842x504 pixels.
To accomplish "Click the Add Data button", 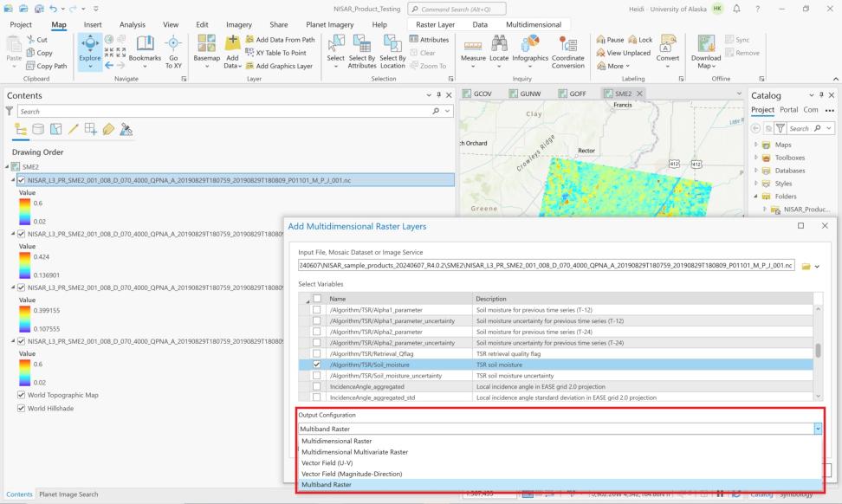I will 232,52.
